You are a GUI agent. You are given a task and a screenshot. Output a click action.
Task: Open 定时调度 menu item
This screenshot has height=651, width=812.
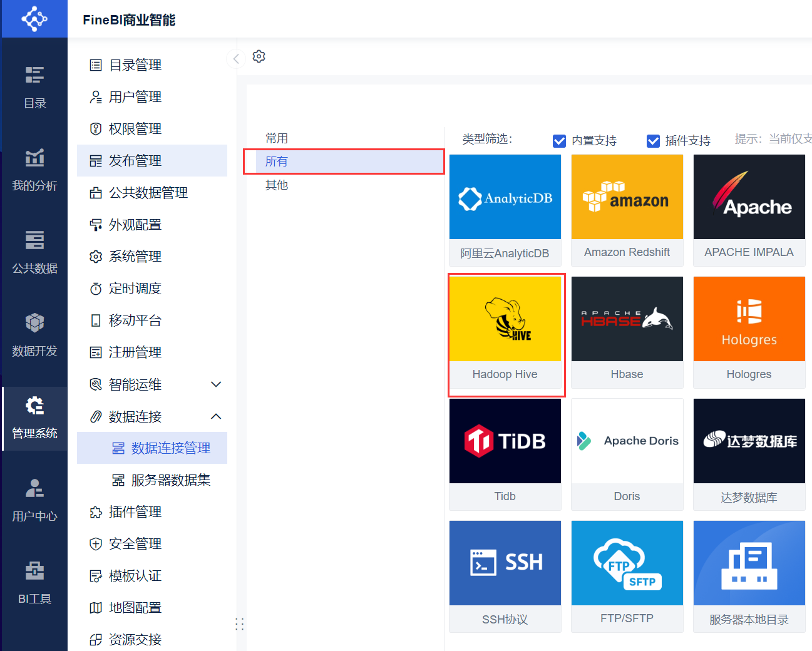(152, 289)
